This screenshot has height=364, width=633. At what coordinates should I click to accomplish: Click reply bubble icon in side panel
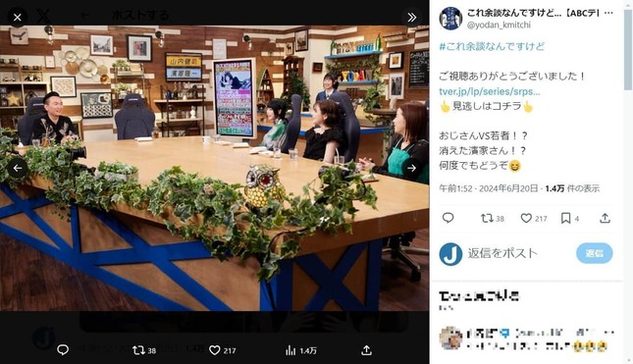tap(448, 218)
